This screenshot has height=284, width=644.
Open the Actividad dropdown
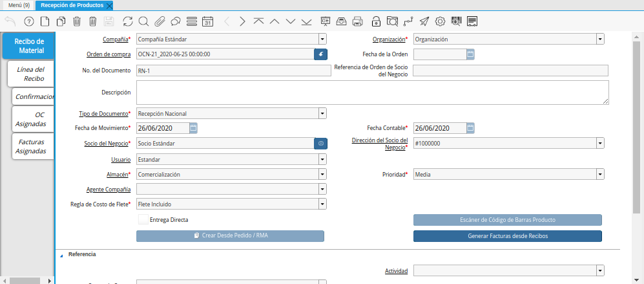coord(601,270)
